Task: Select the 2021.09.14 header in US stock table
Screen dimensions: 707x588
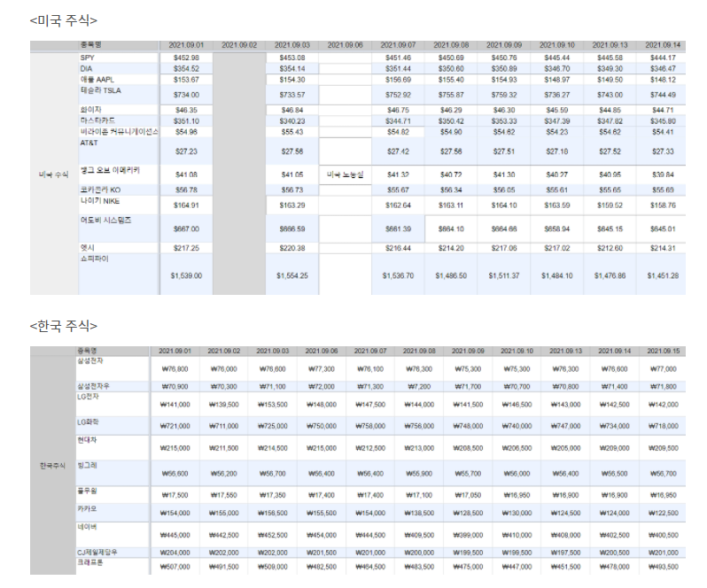Action: tap(663, 45)
